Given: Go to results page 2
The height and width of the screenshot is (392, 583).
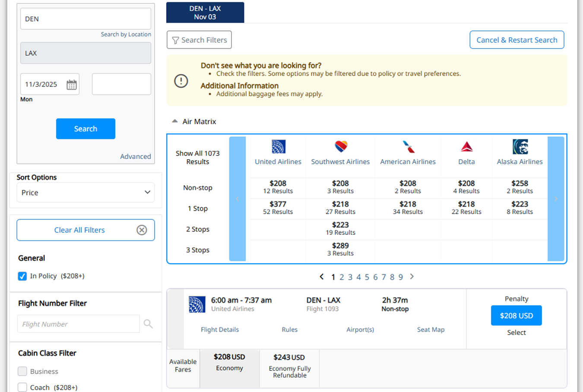Looking at the screenshot, I should pyautogui.click(x=342, y=277).
